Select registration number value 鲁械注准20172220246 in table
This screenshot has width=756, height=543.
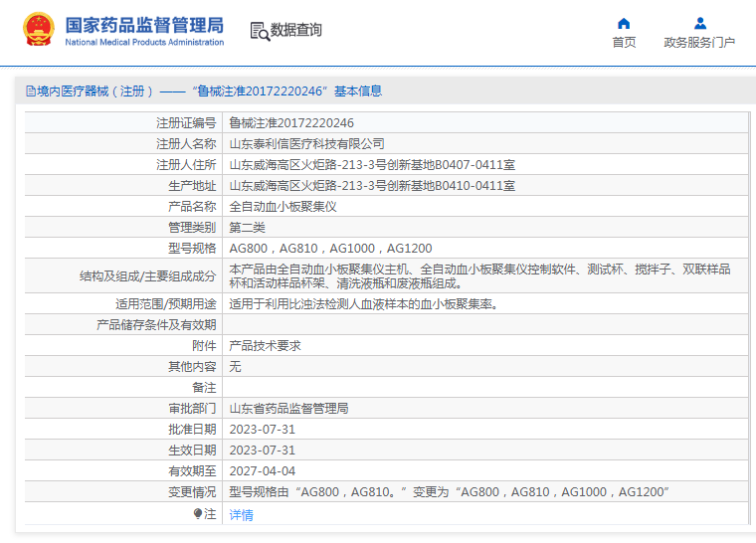point(291,123)
